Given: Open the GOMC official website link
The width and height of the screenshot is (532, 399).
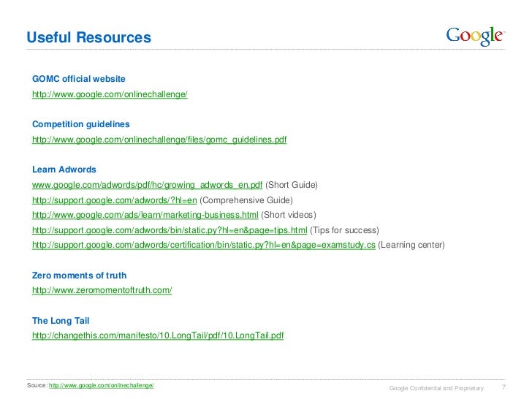Looking at the screenshot, I should pyautogui.click(x=110, y=94).
